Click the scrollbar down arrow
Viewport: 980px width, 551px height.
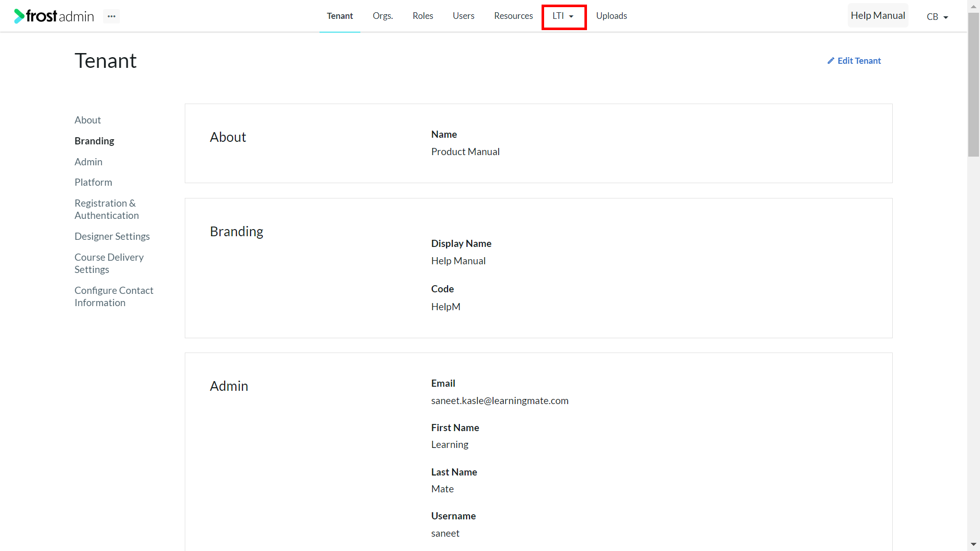(974, 544)
